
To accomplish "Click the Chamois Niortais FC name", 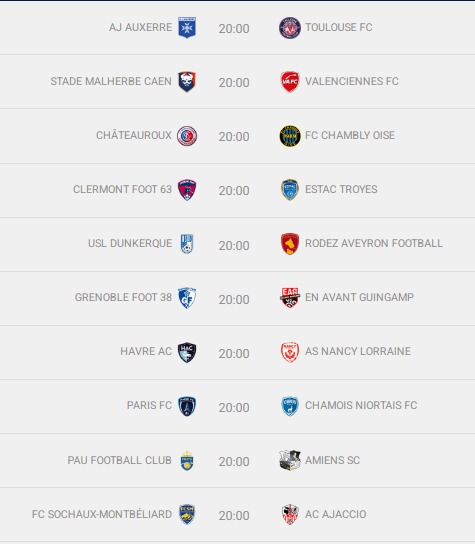I will [x=361, y=405].
